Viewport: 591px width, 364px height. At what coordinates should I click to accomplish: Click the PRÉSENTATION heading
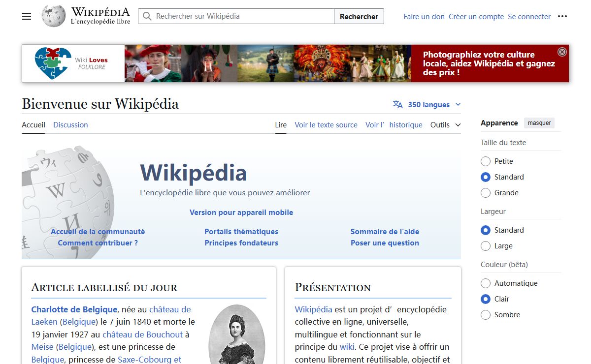(332, 288)
